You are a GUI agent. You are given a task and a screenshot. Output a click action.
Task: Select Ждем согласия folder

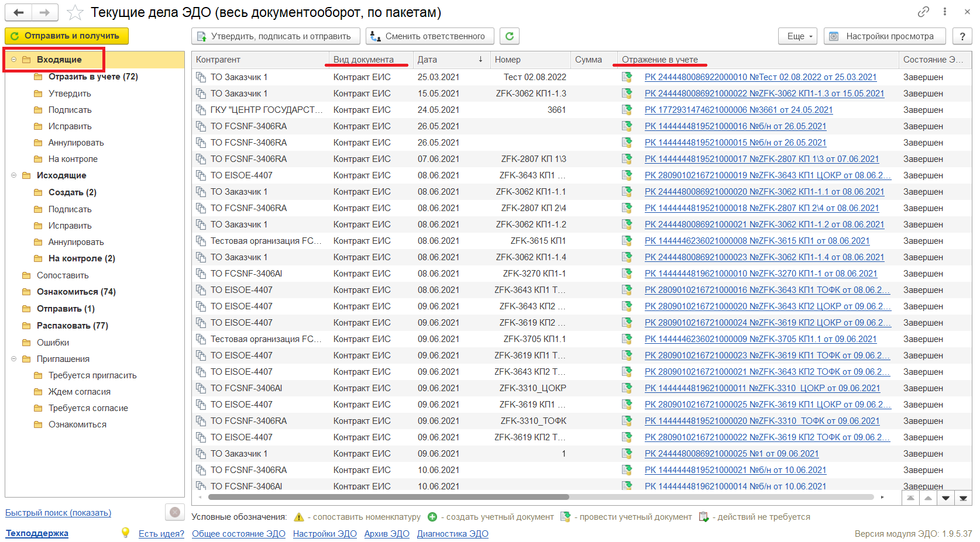80,392
